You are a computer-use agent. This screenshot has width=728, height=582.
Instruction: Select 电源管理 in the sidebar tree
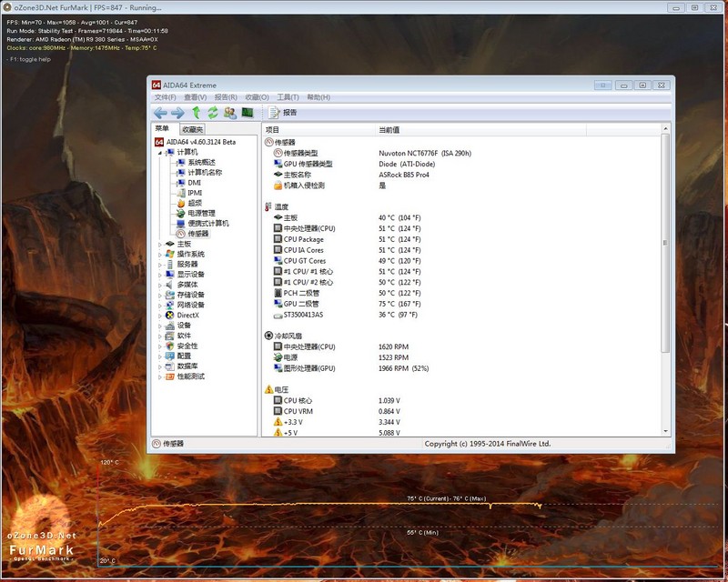click(x=202, y=213)
